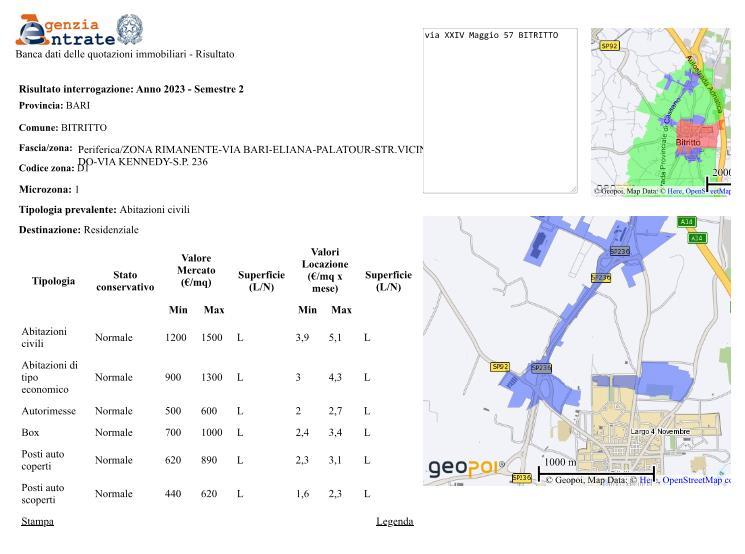The width and height of the screenshot is (745, 554).
Task: Click the geopoi logo on large map
Action: 466,468
